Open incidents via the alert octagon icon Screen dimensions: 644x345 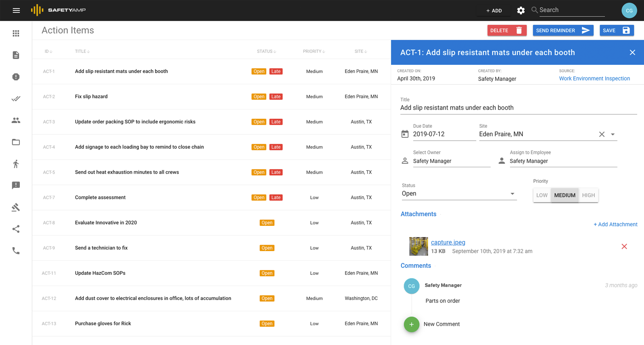(x=16, y=77)
